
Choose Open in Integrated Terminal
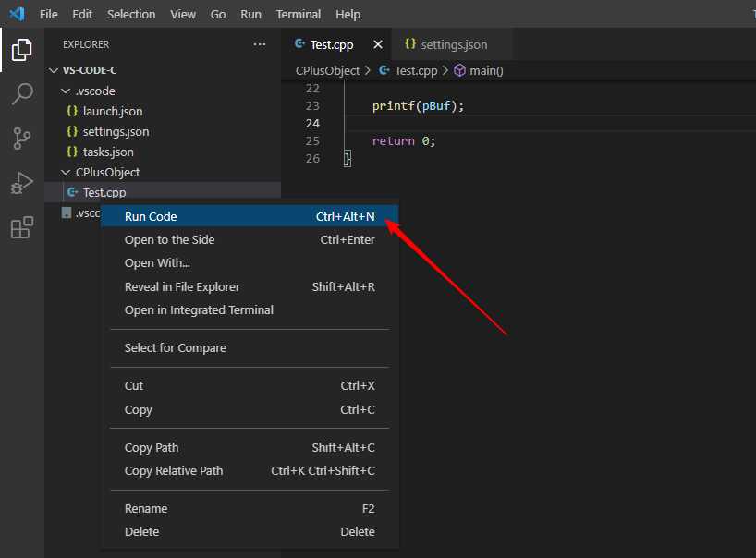pyautogui.click(x=250, y=309)
